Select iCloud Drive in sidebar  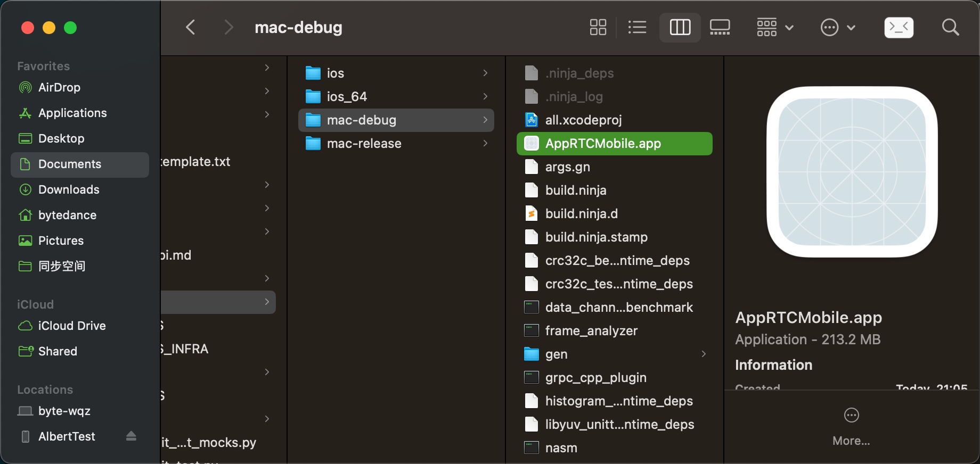point(72,326)
